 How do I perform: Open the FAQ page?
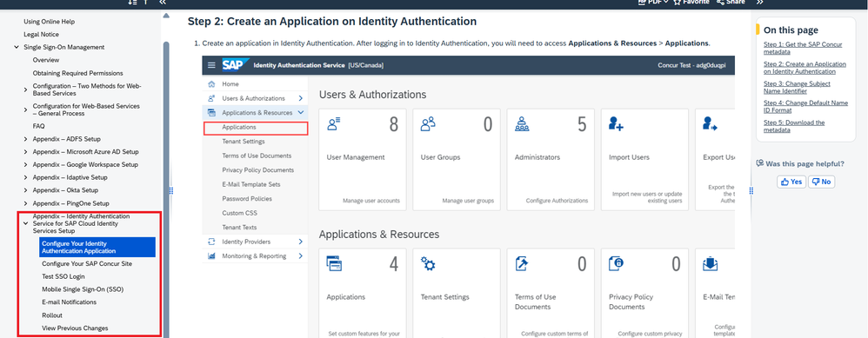pyautogui.click(x=39, y=126)
